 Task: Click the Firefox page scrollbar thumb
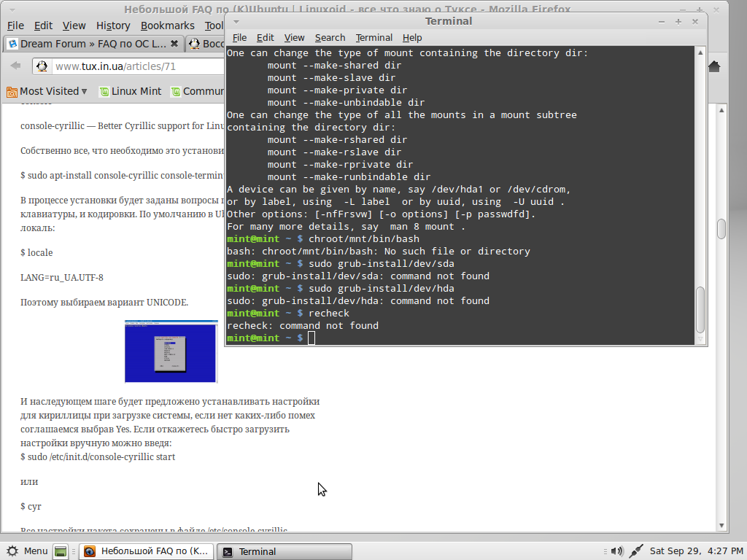[721, 229]
